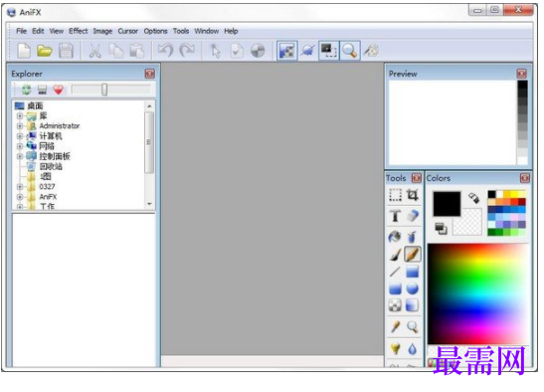Refresh the Explorer with the green icon
Screen dimensions: 544x392
27,90
